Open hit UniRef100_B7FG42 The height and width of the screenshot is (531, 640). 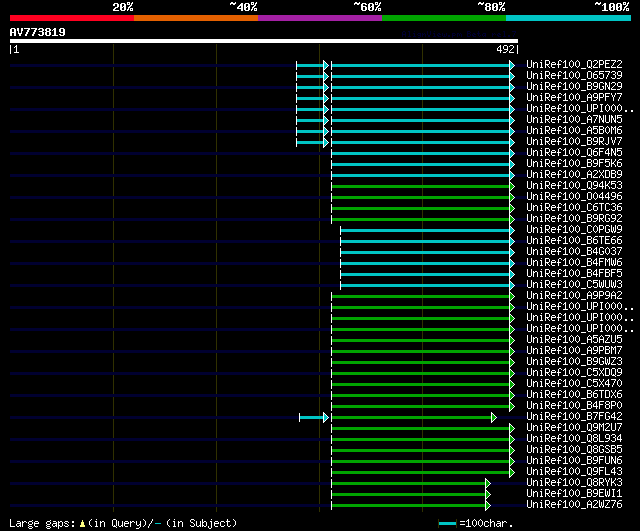(x=574, y=417)
